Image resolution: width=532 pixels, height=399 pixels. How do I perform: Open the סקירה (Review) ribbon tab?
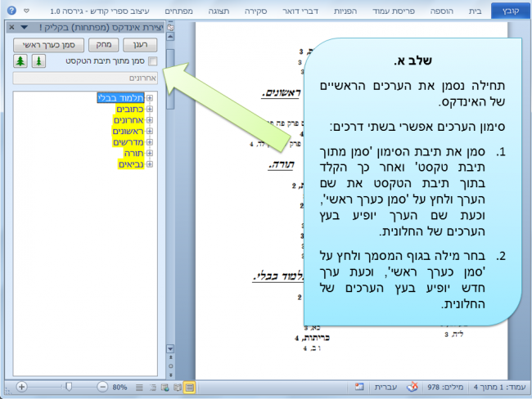click(x=256, y=11)
